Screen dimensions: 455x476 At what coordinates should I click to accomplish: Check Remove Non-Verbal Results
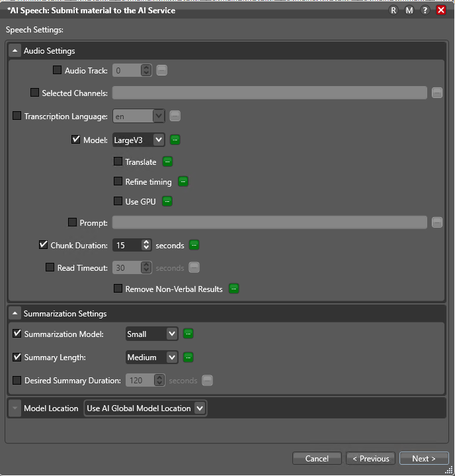118,289
